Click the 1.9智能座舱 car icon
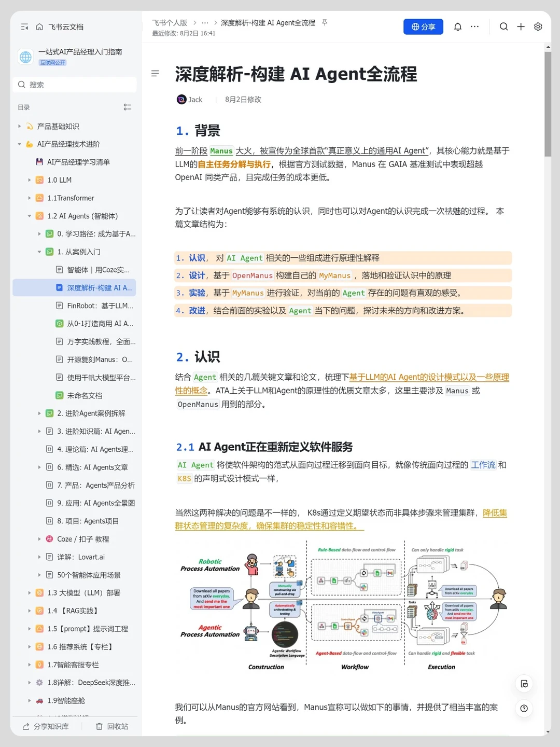Viewport: 560px width, 747px height. pyautogui.click(x=39, y=701)
